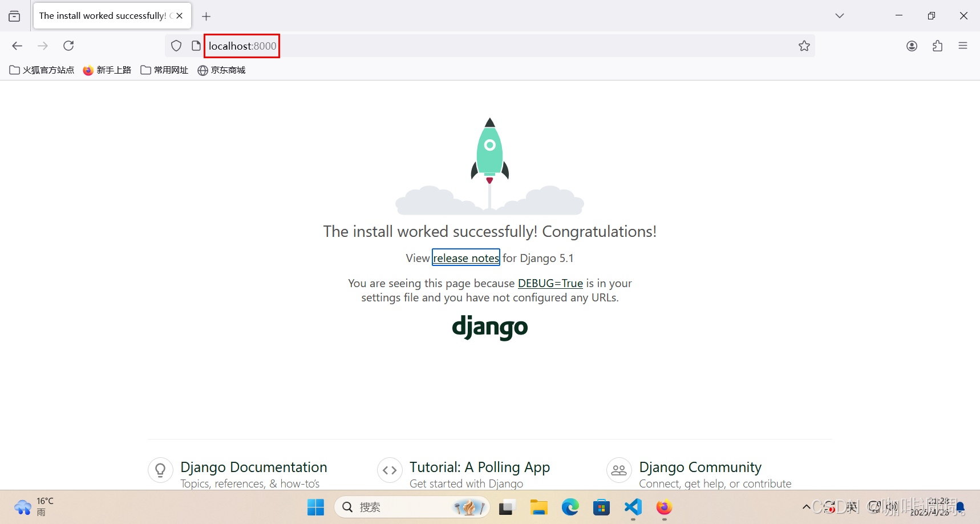Screen dimensions: 980x524
Task: Open Django Documentation link
Action: click(x=253, y=467)
